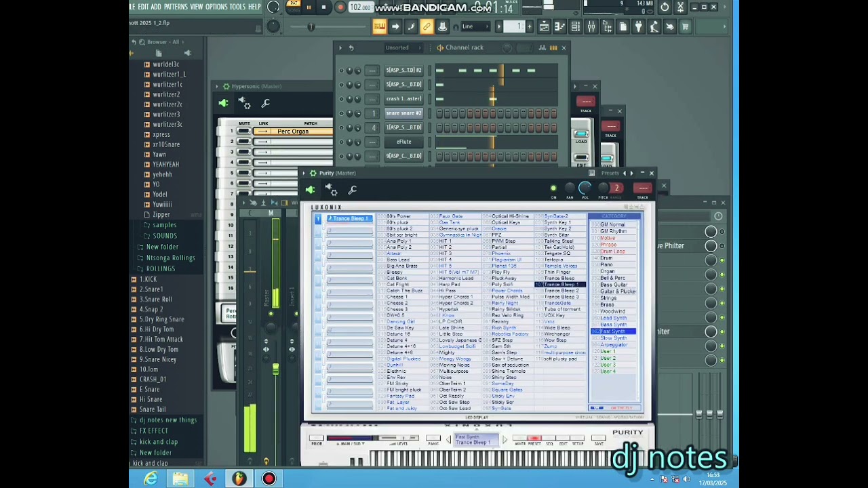This screenshot has height=488, width=868.
Task: Open Channel rack options arrow menu
Action: point(341,47)
